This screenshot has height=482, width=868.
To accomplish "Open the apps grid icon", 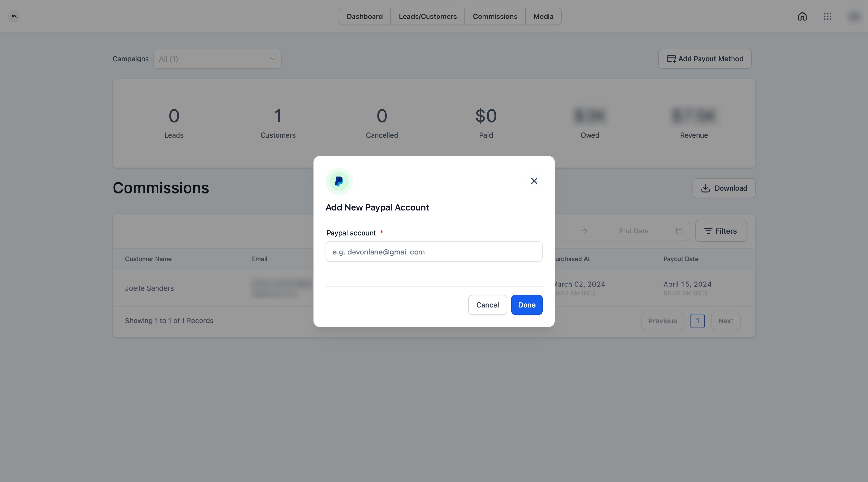I will tap(827, 17).
